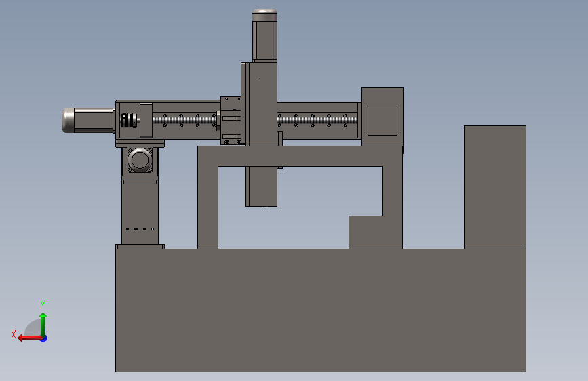588x381 pixels.
Task: Select the stepped block inside the gantry frame
Action: point(366,232)
